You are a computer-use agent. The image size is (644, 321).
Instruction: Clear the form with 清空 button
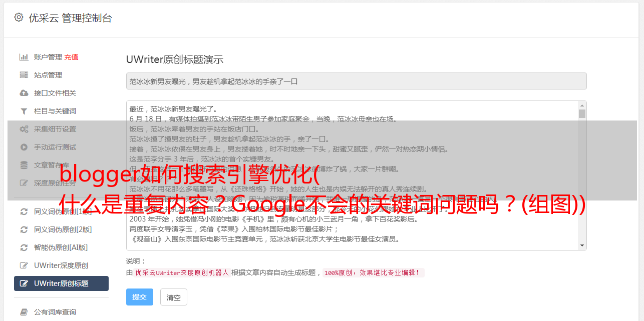(x=173, y=297)
